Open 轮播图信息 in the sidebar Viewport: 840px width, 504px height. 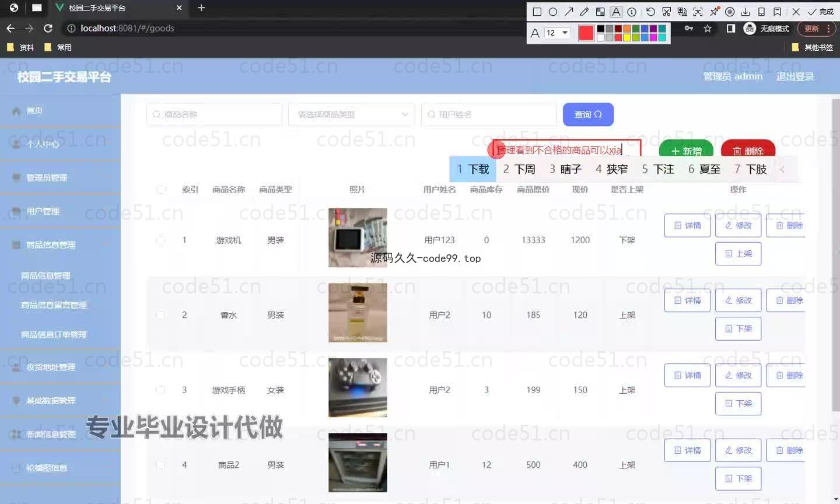click(x=60, y=468)
